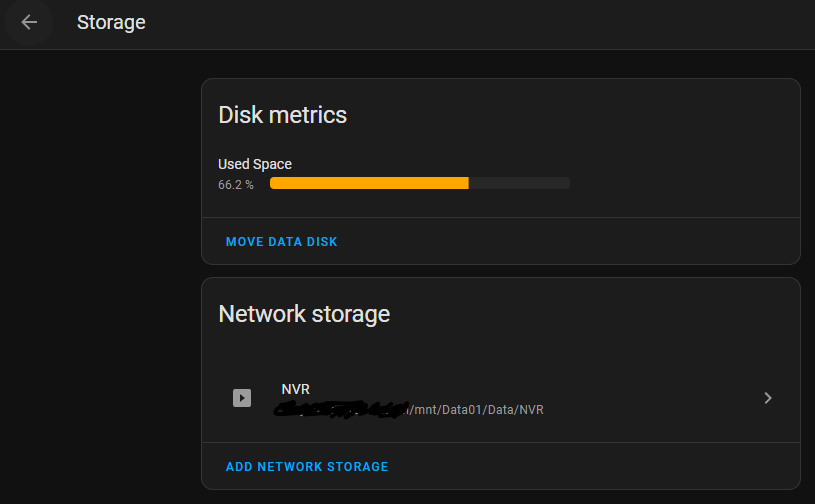This screenshot has width=815, height=504.
Task: Click blank space right of the Network storage heading
Action: pyautogui.click(x=600, y=314)
